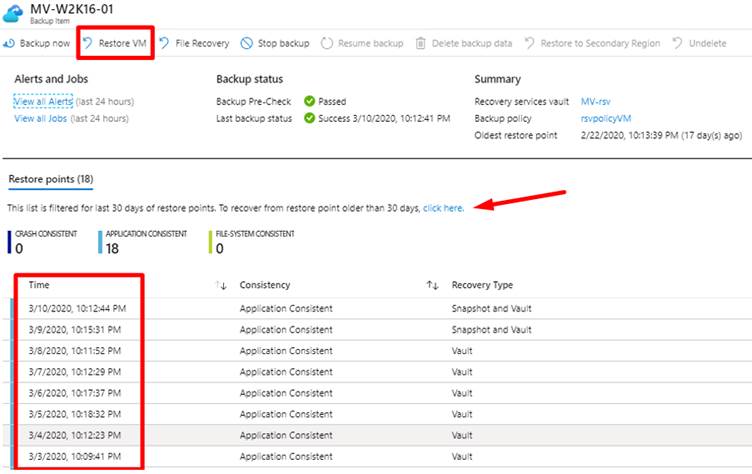Click the File-System Consistent 0 counter
This screenshot has width=752, height=474.
(252, 242)
